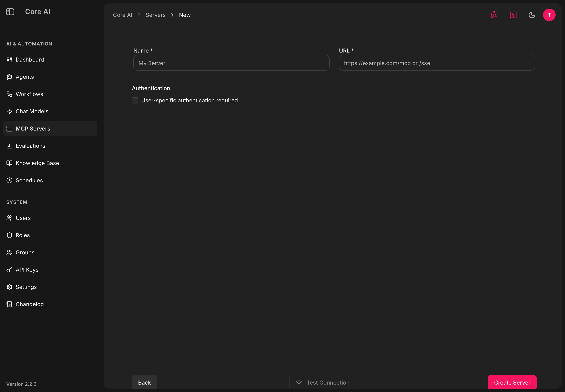The height and width of the screenshot is (392, 565).
Task: Click the Schedules clock icon
Action: click(9, 180)
